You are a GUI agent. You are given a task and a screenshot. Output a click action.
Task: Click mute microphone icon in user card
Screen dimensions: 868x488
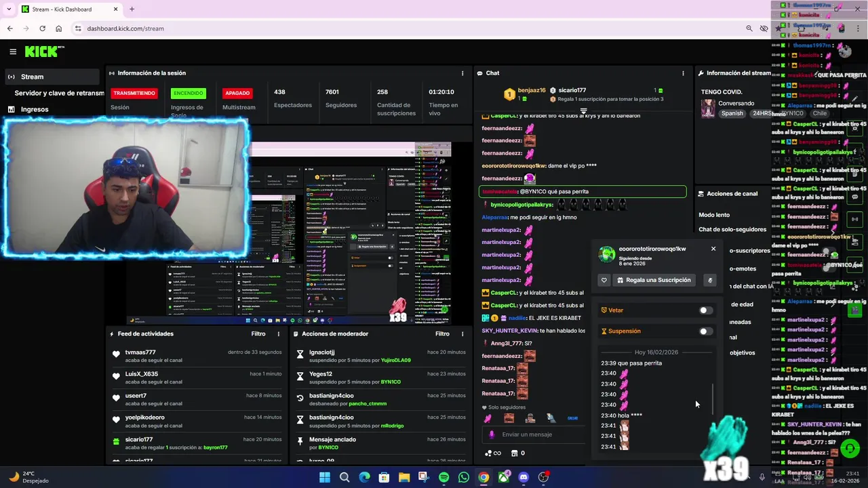[710, 280]
